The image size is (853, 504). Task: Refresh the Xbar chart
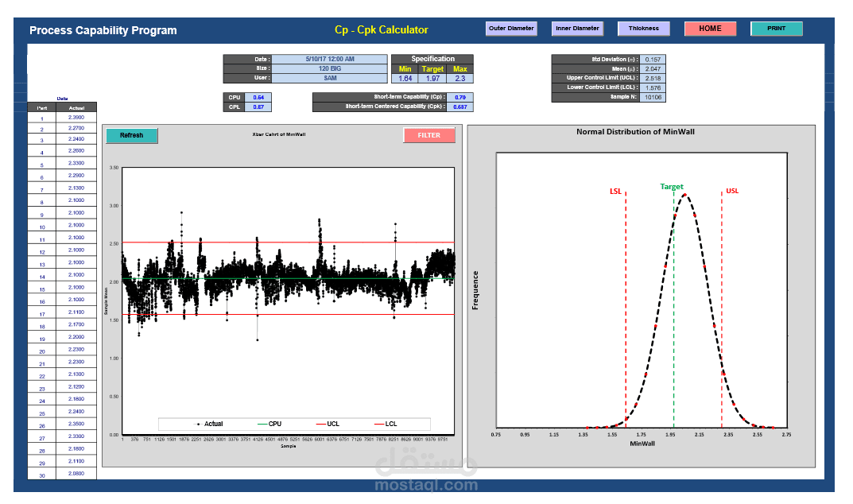point(132,135)
